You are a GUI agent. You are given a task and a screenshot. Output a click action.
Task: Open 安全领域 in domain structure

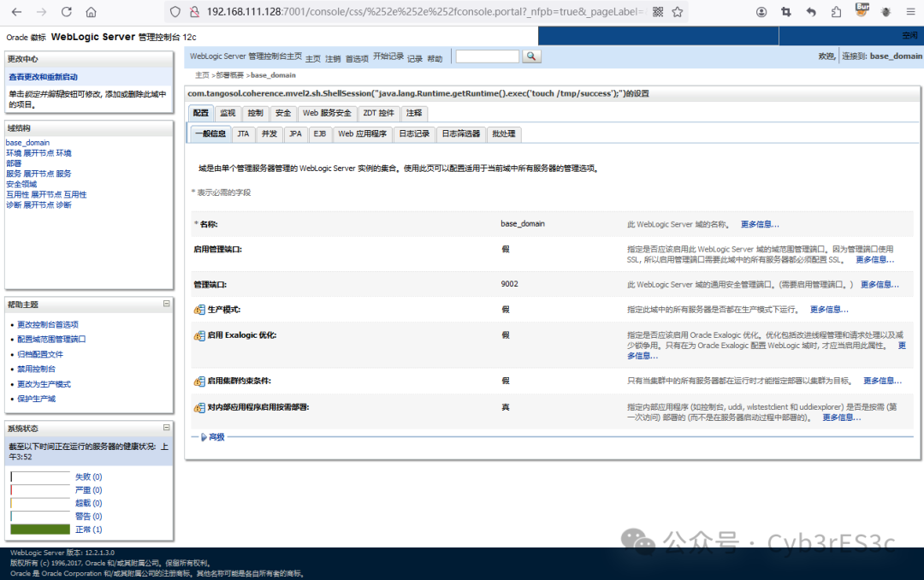click(21, 185)
